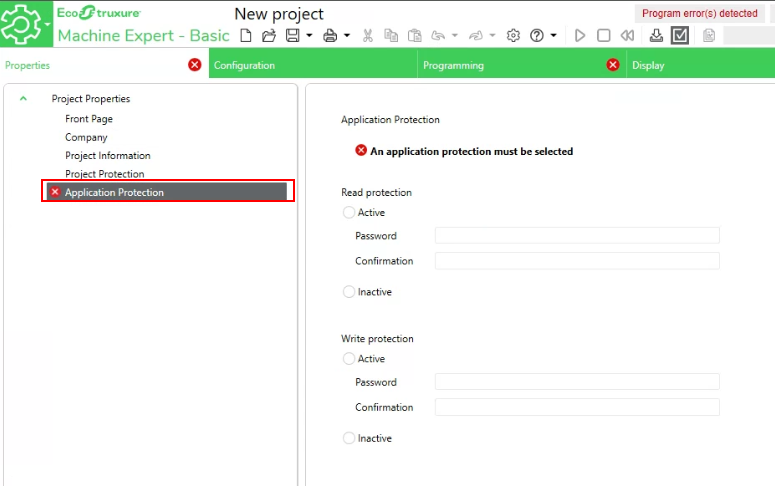This screenshot has height=486, width=775.
Task: Enable Active read protection radio
Action: (x=349, y=213)
